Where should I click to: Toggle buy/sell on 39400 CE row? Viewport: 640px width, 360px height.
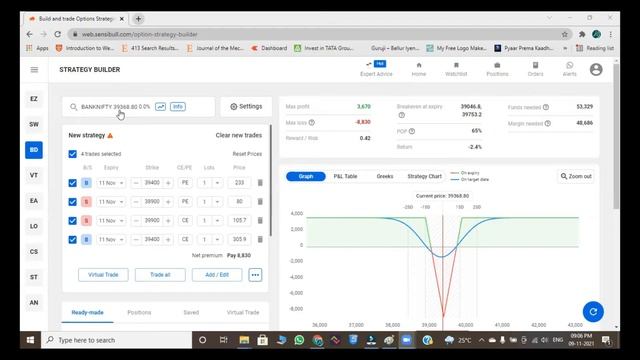click(86, 239)
